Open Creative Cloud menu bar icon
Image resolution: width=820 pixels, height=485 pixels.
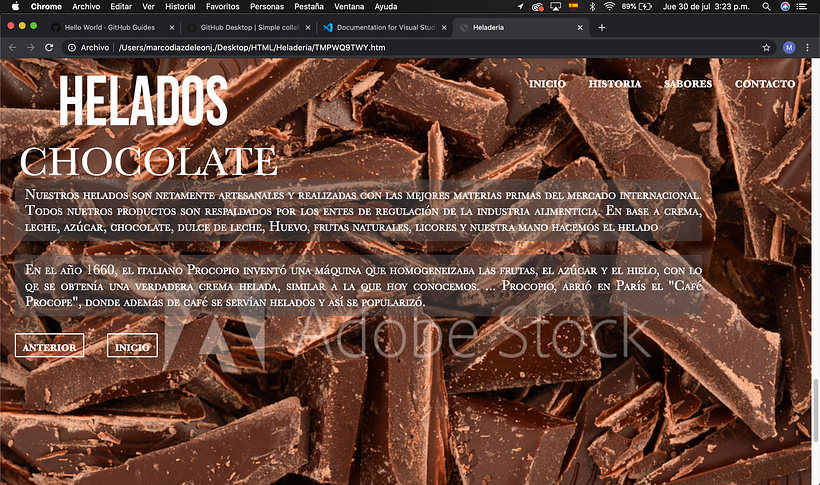537,6
